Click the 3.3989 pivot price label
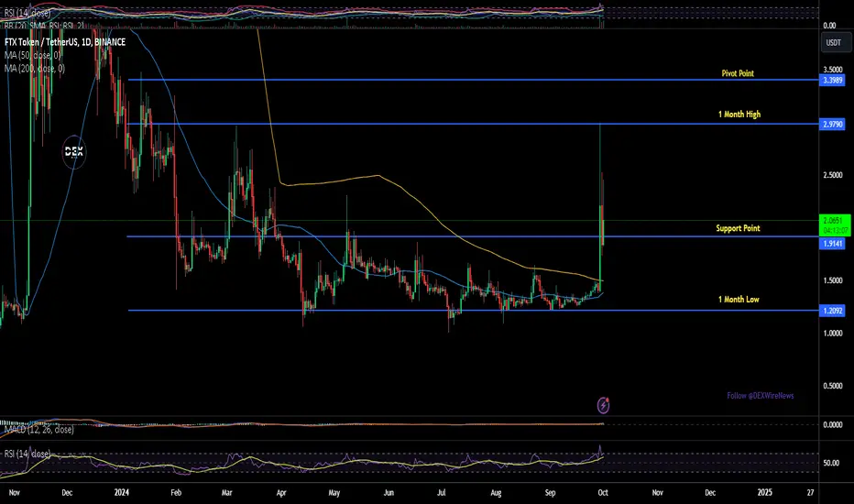This screenshot has height=504, width=854. click(x=832, y=80)
